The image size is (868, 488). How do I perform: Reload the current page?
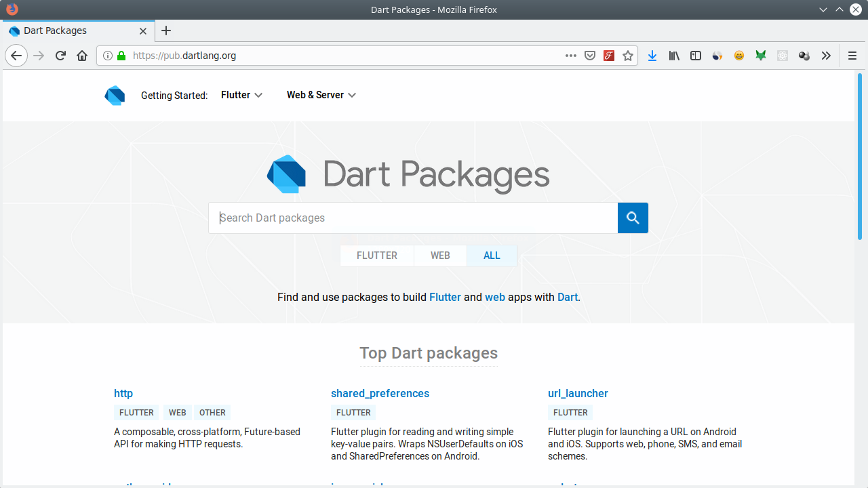click(x=60, y=56)
